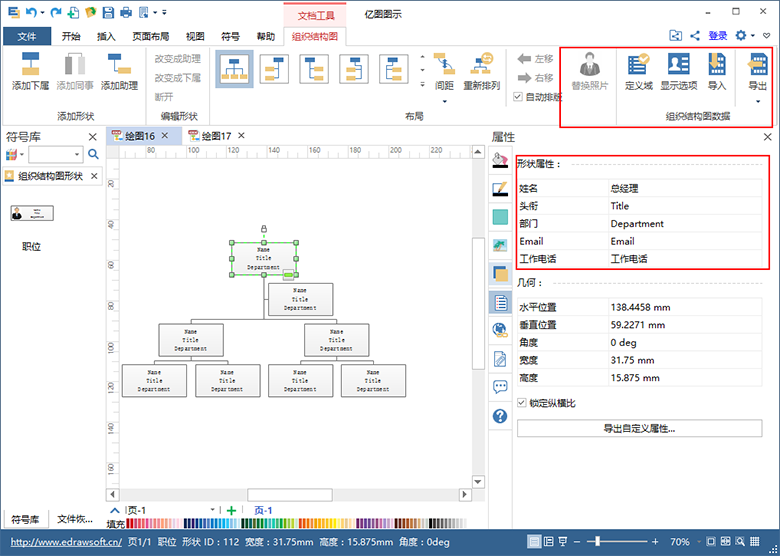Open the Define Field (定义域) tool
This screenshot has height=556, width=780.
click(x=639, y=65)
